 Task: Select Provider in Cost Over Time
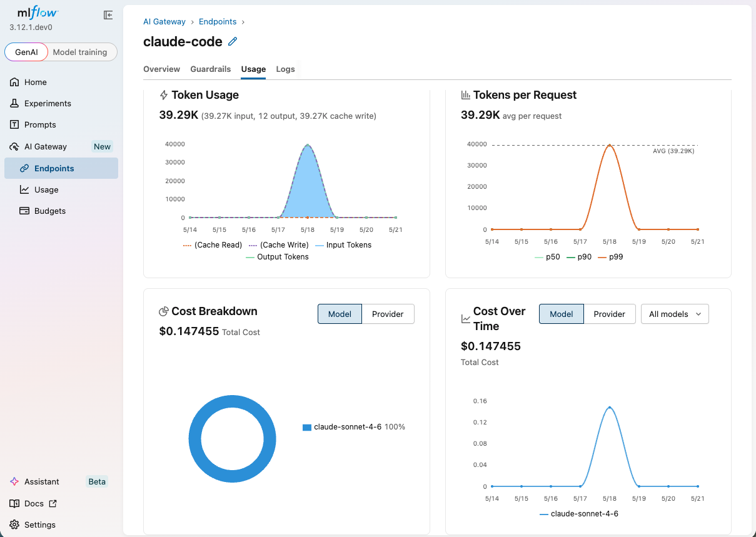(610, 314)
